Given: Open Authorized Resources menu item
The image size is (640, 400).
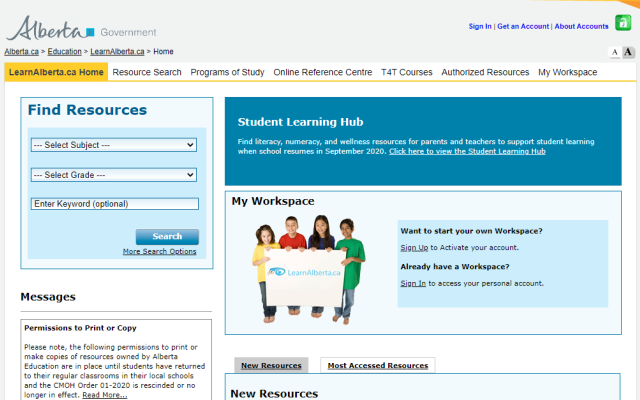Looking at the screenshot, I should click(x=485, y=72).
